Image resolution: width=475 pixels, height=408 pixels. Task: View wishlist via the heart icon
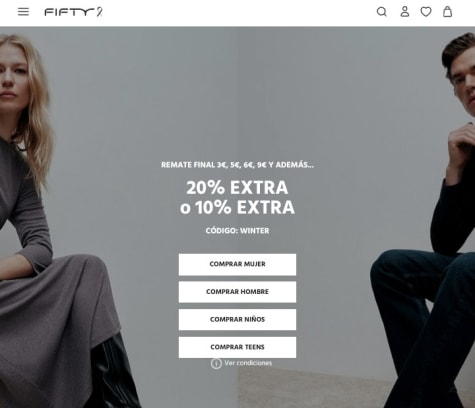(x=426, y=12)
